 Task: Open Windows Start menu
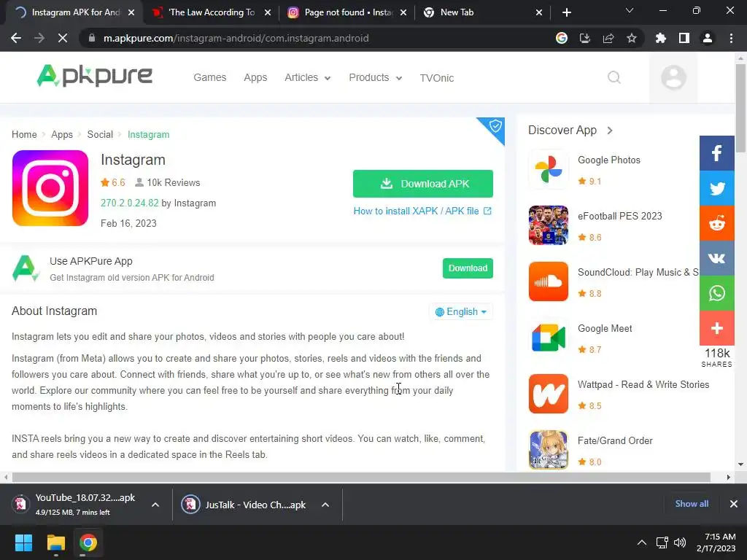click(23, 542)
